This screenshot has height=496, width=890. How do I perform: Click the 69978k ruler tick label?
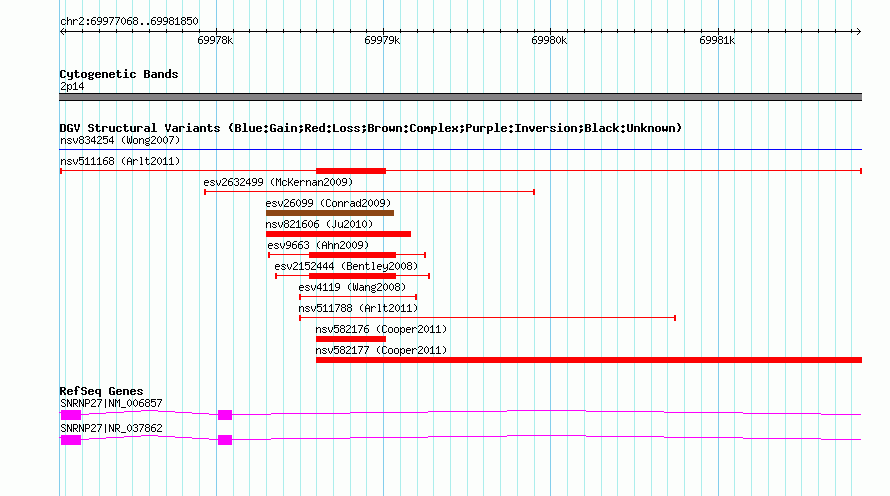pyautogui.click(x=215, y=40)
